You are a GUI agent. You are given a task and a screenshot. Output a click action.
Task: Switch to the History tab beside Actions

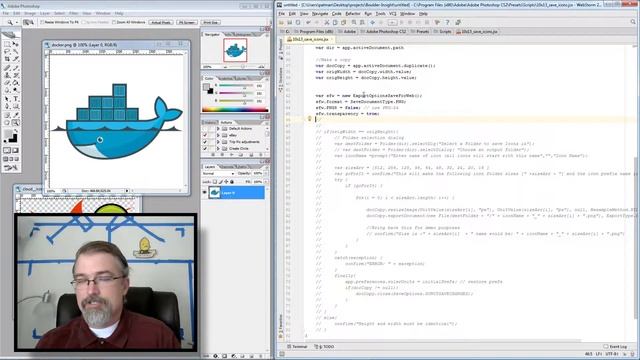[210, 122]
